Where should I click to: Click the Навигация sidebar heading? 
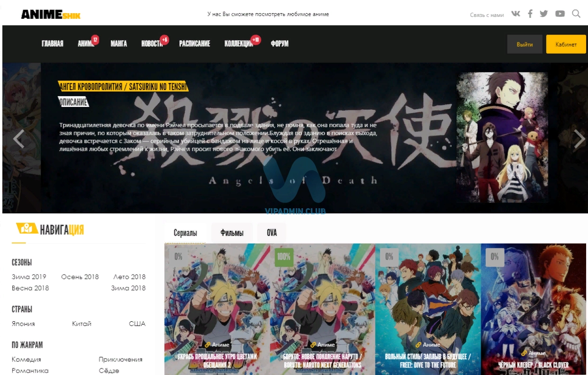[x=62, y=230]
